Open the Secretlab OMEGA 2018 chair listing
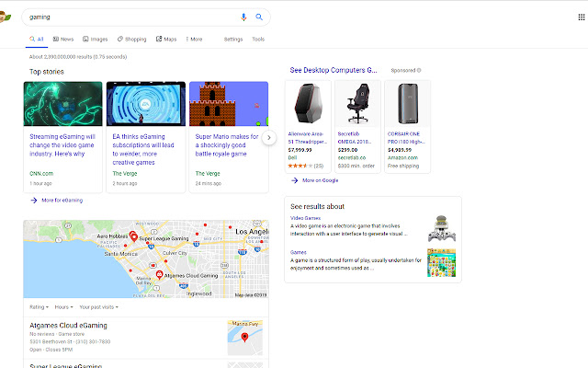The image size is (588, 368). click(x=355, y=138)
